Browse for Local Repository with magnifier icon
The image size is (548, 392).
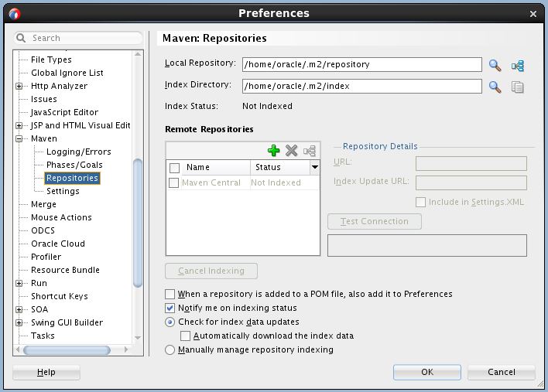pyautogui.click(x=495, y=66)
